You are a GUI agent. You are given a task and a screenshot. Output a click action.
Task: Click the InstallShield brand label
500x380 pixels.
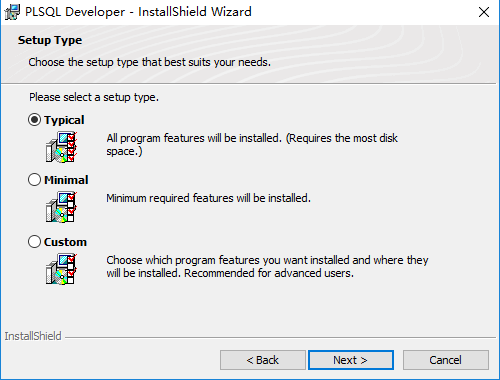click(33, 336)
